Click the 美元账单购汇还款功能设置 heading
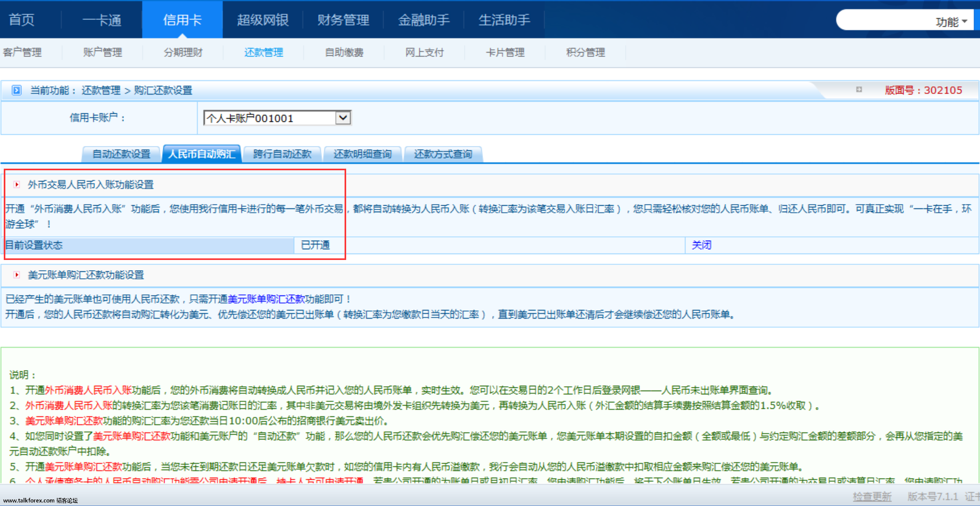This screenshot has width=980, height=506. pyautogui.click(x=86, y=275)
